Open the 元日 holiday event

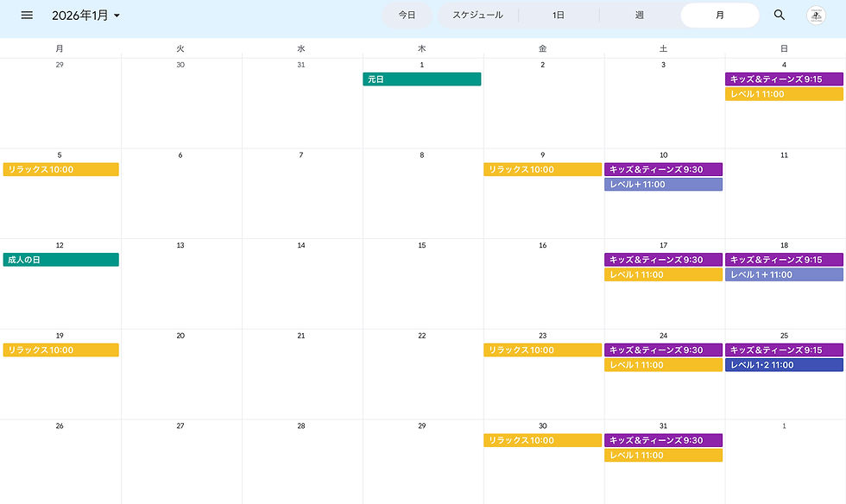pyautogui.click(x=422, y=79)
